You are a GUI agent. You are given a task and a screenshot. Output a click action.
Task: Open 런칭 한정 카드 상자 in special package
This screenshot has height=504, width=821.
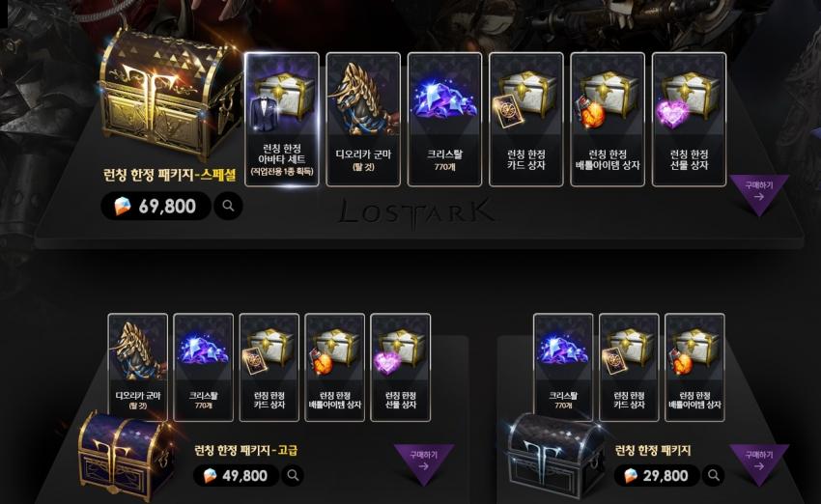pyautogui.click(x=526, y=120)
